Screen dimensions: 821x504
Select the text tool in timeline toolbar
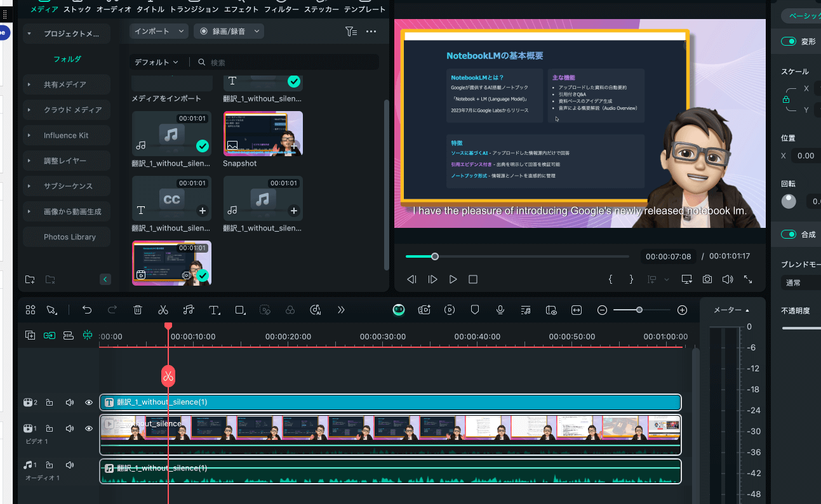214,310
